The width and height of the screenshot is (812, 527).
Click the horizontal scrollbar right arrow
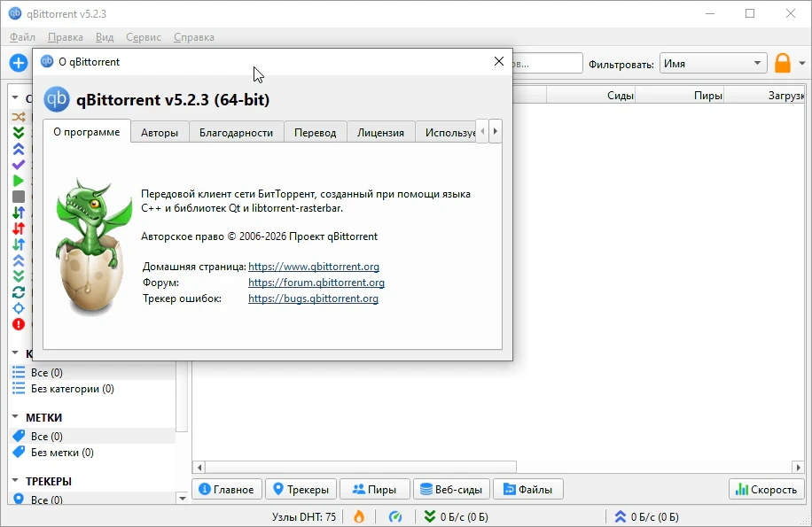[798, 467]
